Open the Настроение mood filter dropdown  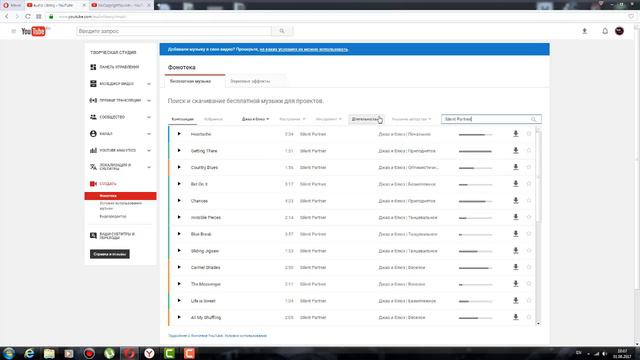(292, 119)
